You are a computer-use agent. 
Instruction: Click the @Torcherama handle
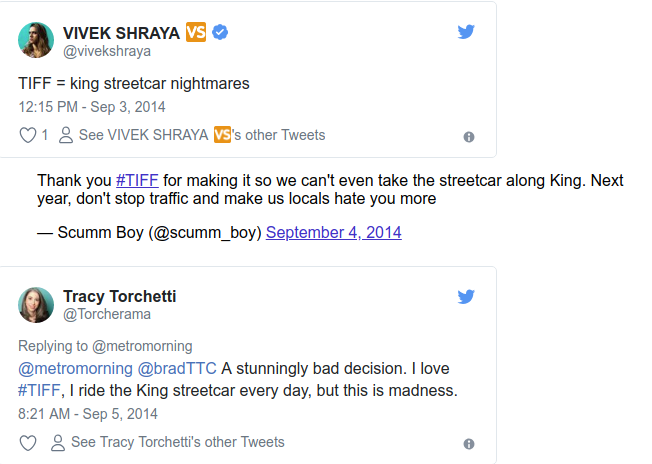pyautogui.click(x=107, y=315)
